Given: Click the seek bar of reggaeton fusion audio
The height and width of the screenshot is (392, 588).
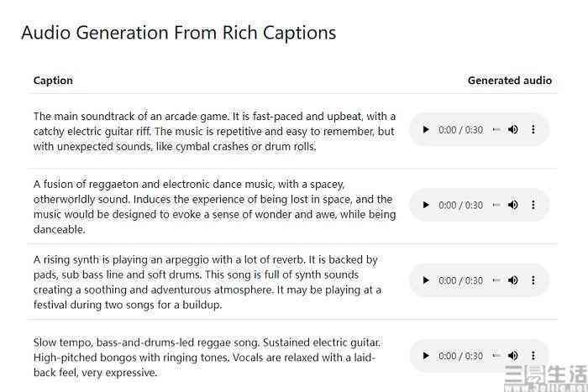Looking at the screenshot, I should click(x=496, y=205).
